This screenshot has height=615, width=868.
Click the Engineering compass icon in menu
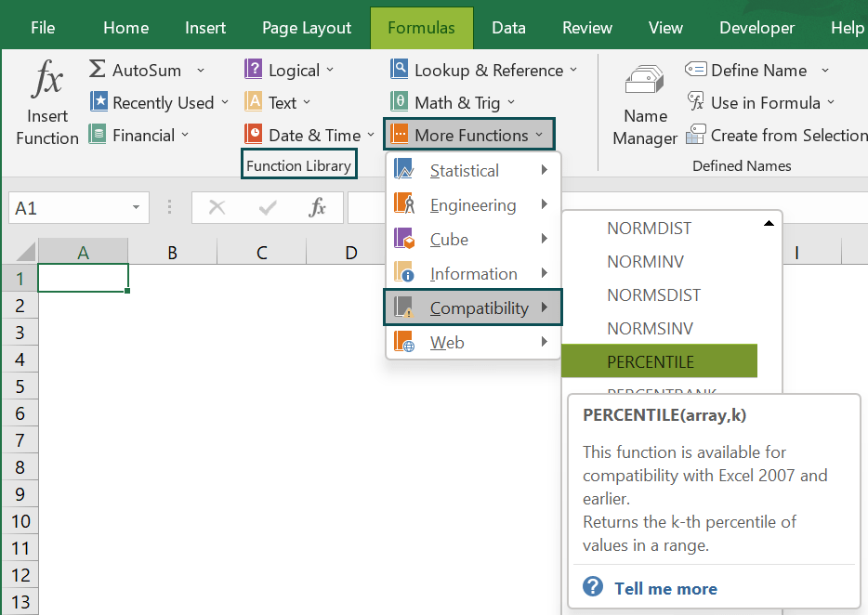point(403,203)
